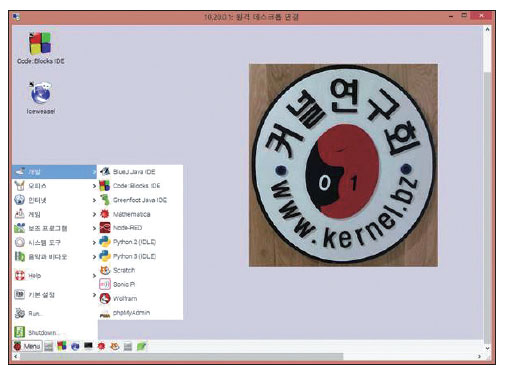Select the highlighted 개발 menu category

click(x=55, y=172)
